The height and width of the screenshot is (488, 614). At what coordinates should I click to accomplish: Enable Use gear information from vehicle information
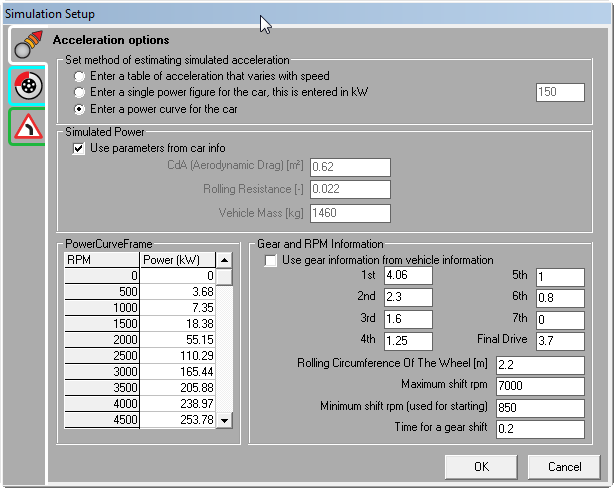click(271, 261)
